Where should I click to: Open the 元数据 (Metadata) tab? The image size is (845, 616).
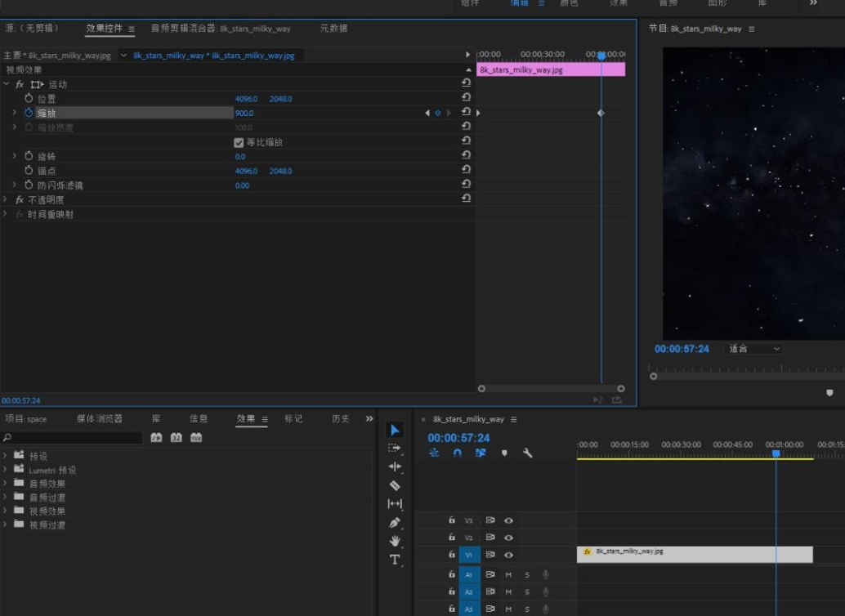[x=333, y=29]
